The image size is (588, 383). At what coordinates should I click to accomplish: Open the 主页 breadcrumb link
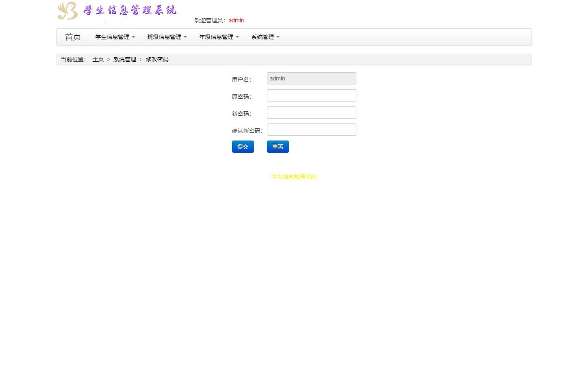point(98,59)
